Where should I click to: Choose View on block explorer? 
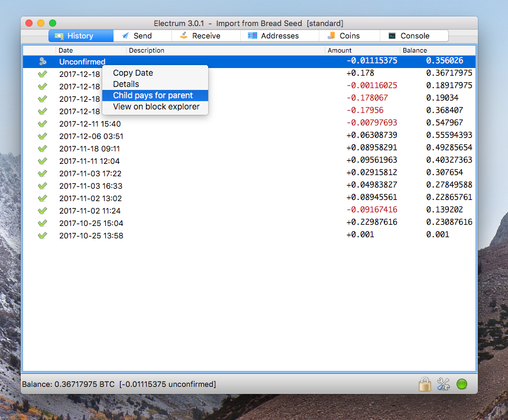click(155, 106)
